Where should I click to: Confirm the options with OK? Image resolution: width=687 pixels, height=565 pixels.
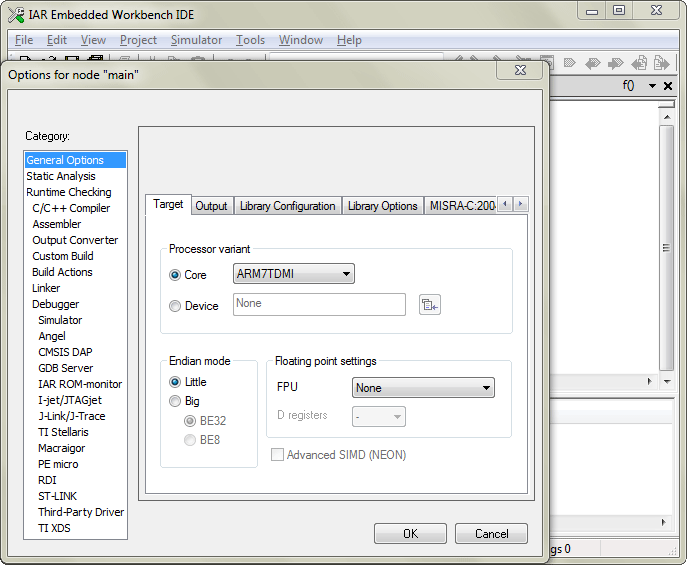pos(410,533)
